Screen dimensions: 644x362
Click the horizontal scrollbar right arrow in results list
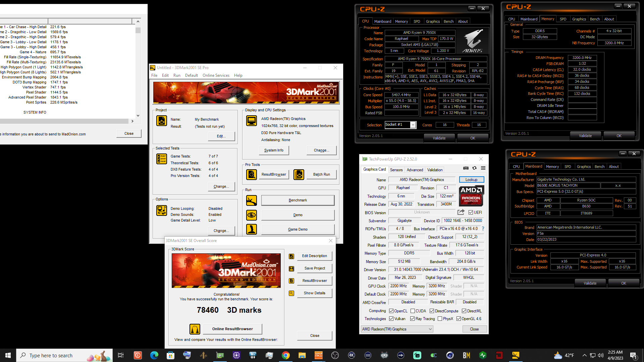point(132,121)
